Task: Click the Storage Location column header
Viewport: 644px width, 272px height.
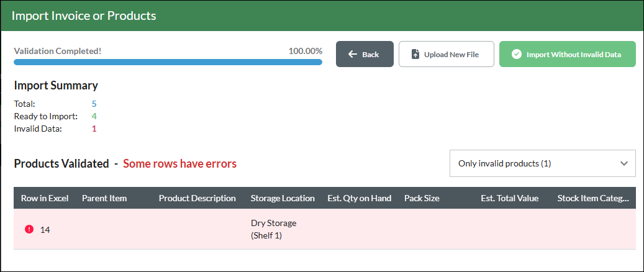Action: click(283, 198)
